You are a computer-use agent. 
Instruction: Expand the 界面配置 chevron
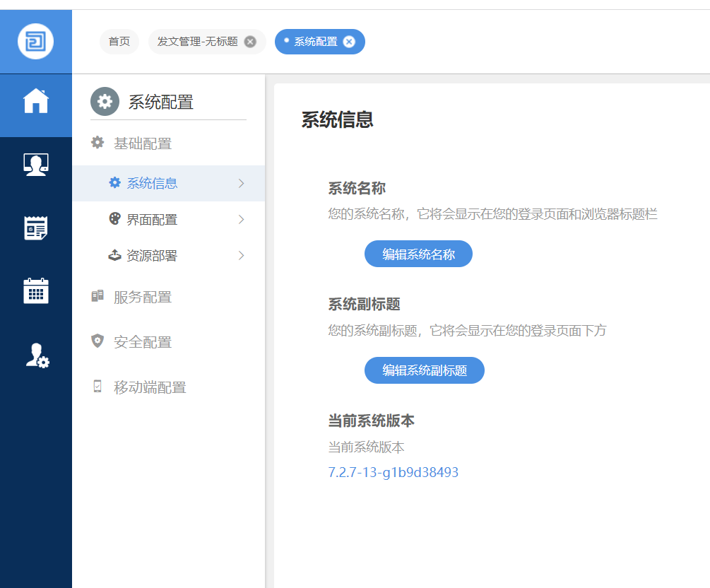click(242, 219)
